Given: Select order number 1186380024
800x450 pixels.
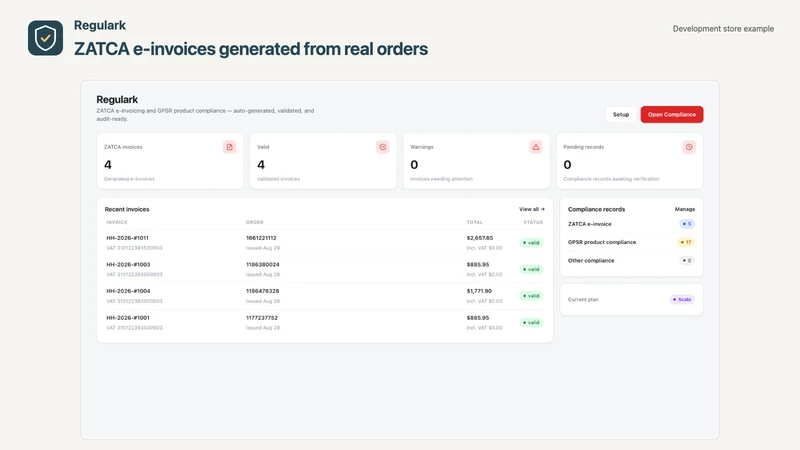Looking at the screenshot, I should [x=263, y=264].
